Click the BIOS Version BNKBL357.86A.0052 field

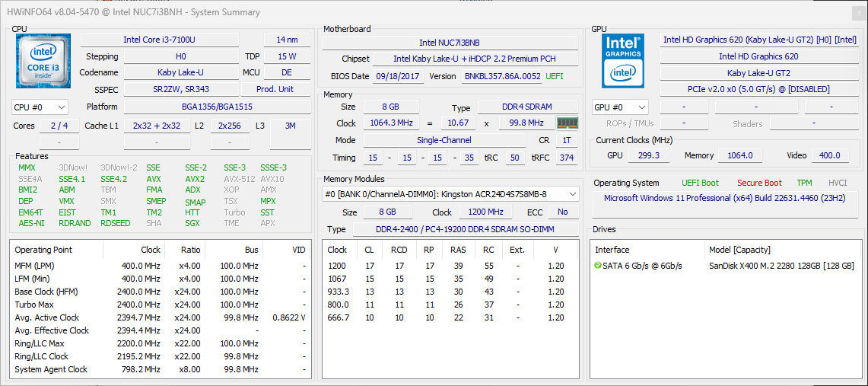(x=501, y=76)
